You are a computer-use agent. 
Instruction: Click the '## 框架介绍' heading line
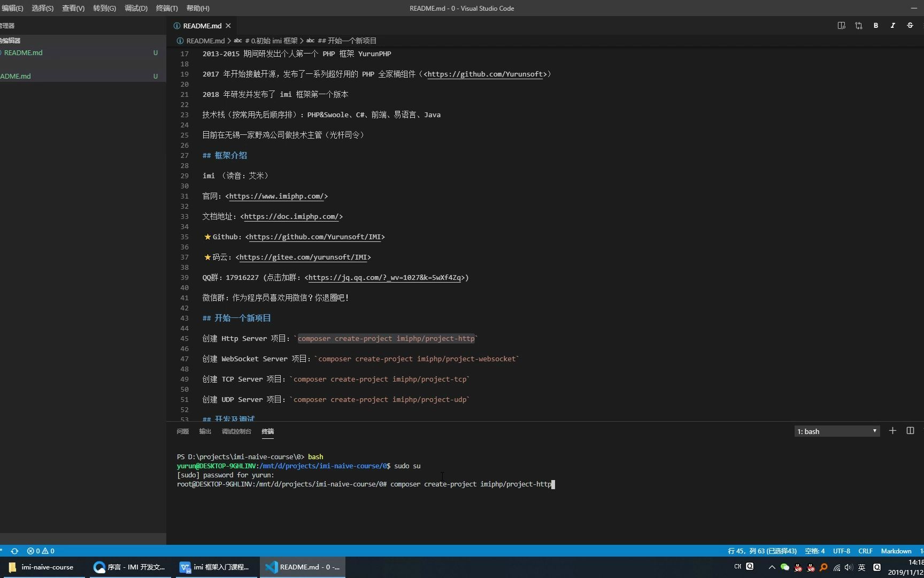[x=225, y=156]
